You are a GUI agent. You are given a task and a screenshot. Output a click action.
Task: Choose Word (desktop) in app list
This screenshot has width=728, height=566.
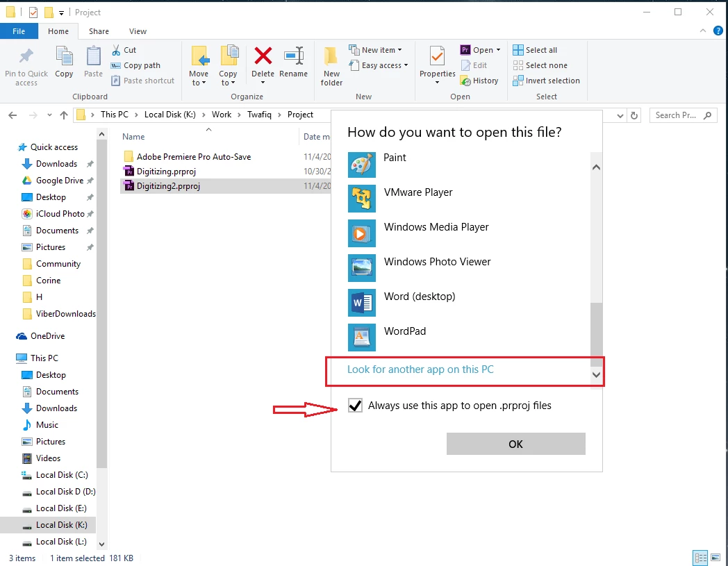click(x=468, y=303)
